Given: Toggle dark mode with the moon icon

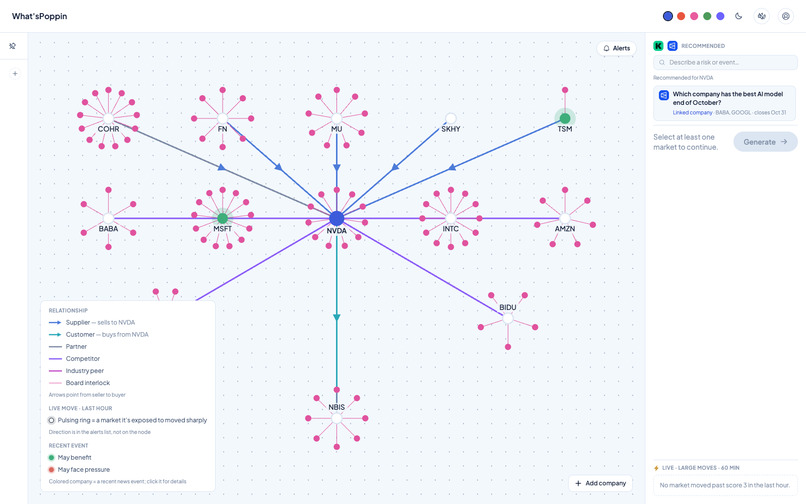Looking at the screenshot, I should point(738,16).
